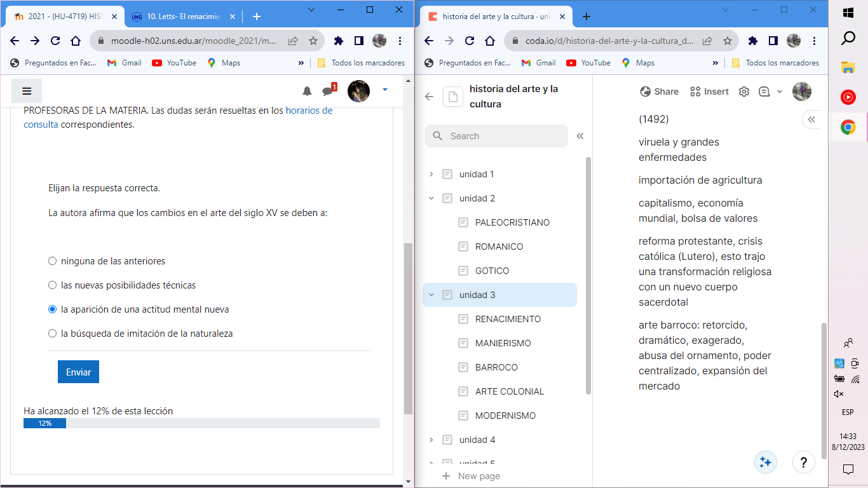Reload the Moodle page
Viewport: 868px width, 488px height.
(x=55, y=41)
